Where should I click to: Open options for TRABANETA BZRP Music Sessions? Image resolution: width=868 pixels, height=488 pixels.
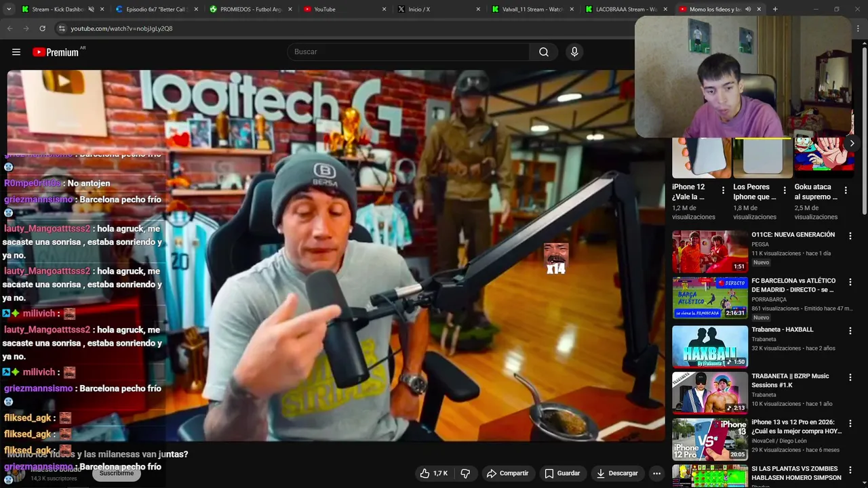coord(850,377)
